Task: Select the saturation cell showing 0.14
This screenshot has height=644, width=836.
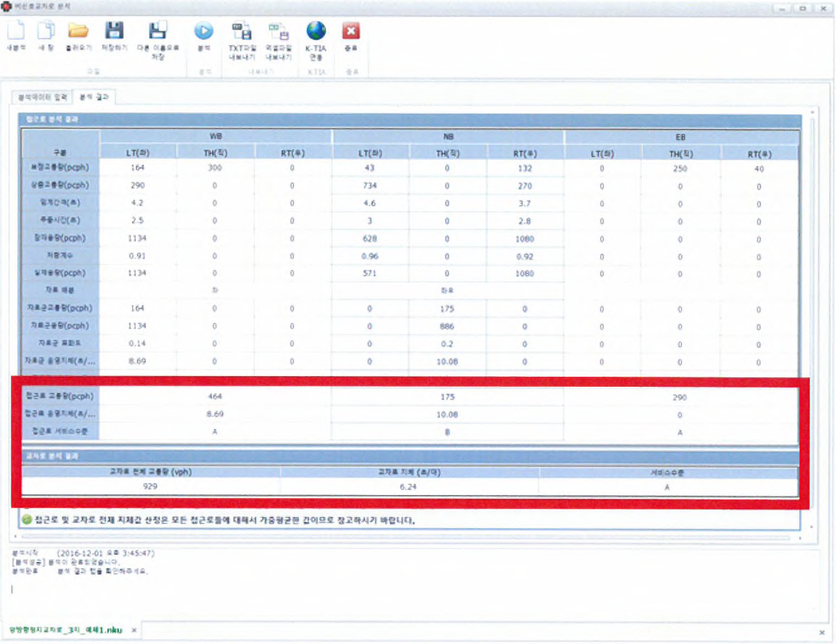Action: point(137,343)
